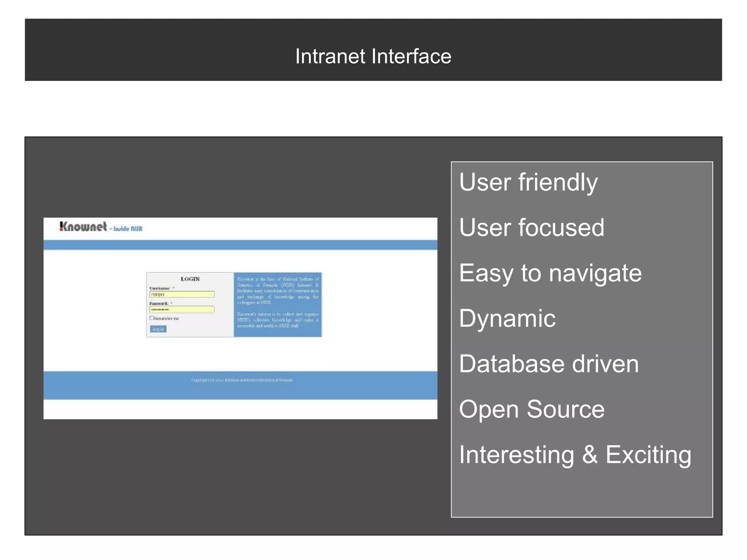Click the Username input field
The image size is (747, 560).
[182, 294]
